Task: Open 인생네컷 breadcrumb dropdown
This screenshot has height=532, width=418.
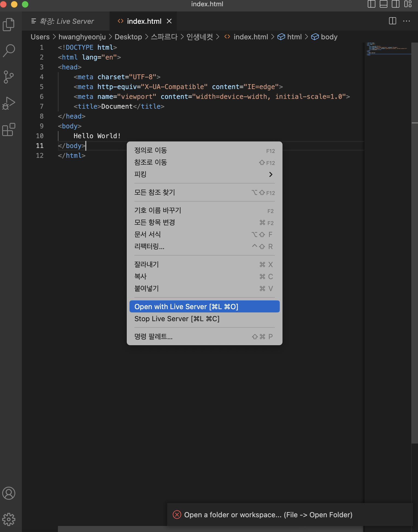Action: click(199, 37)
